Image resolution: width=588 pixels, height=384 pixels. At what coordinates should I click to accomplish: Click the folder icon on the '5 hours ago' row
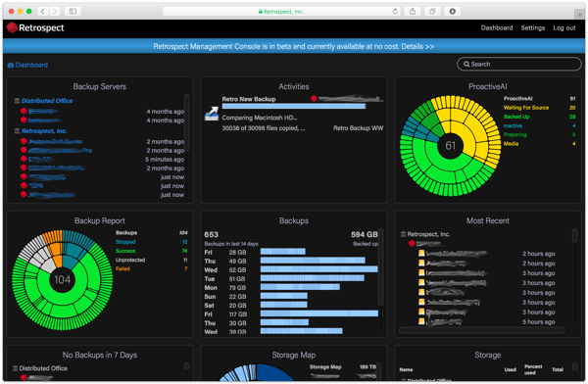click(421, 321)
